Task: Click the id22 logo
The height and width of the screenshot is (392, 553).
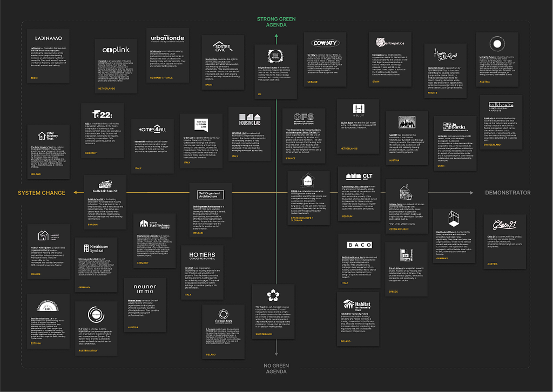Action: point(102,114)
